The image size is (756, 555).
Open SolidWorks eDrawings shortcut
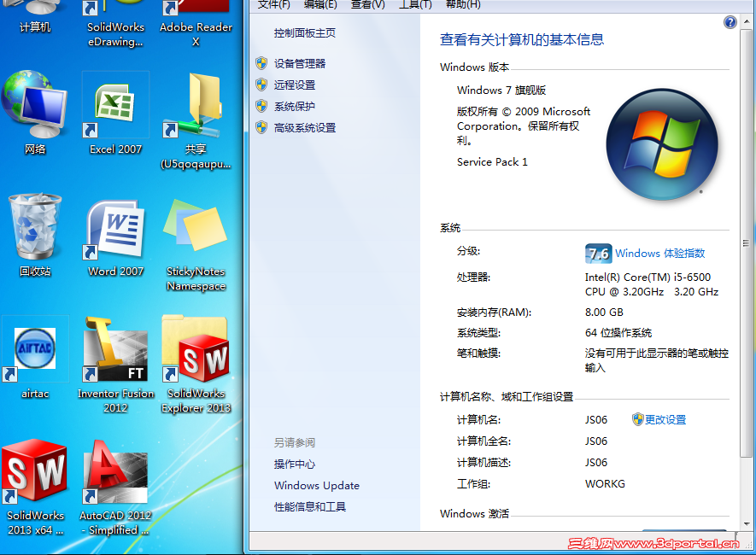(115, 24)
